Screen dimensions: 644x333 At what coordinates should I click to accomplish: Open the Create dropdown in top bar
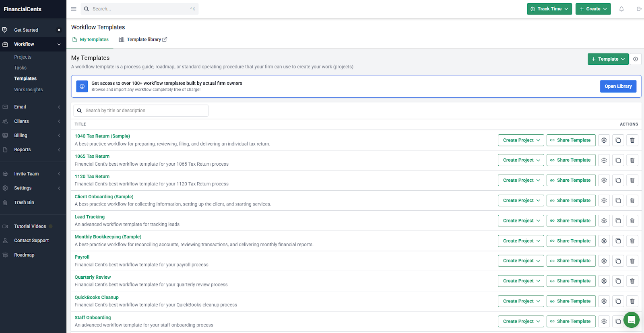tap(593, 9)
